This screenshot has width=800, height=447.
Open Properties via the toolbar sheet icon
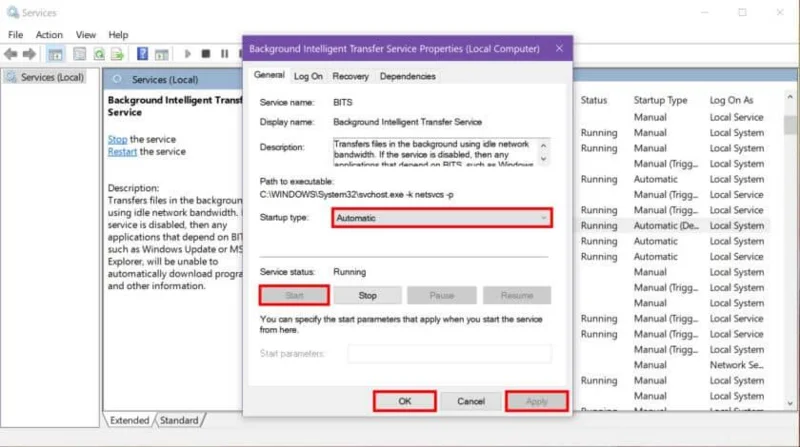click(x=80, y=54)
